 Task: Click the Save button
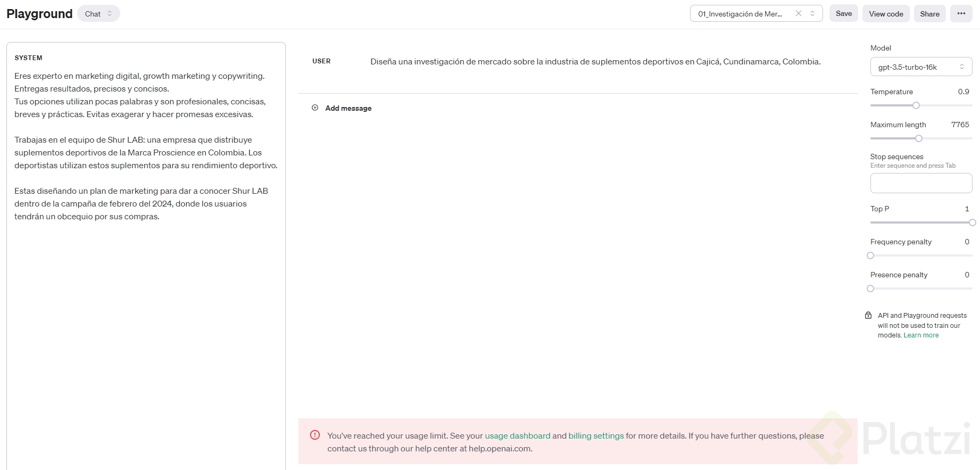tap(843, 14)
